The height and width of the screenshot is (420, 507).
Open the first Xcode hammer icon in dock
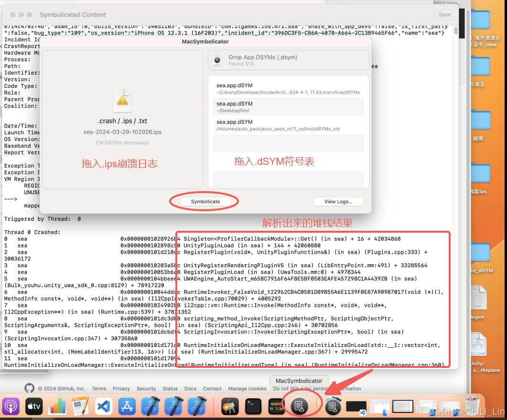pos(151,406)
